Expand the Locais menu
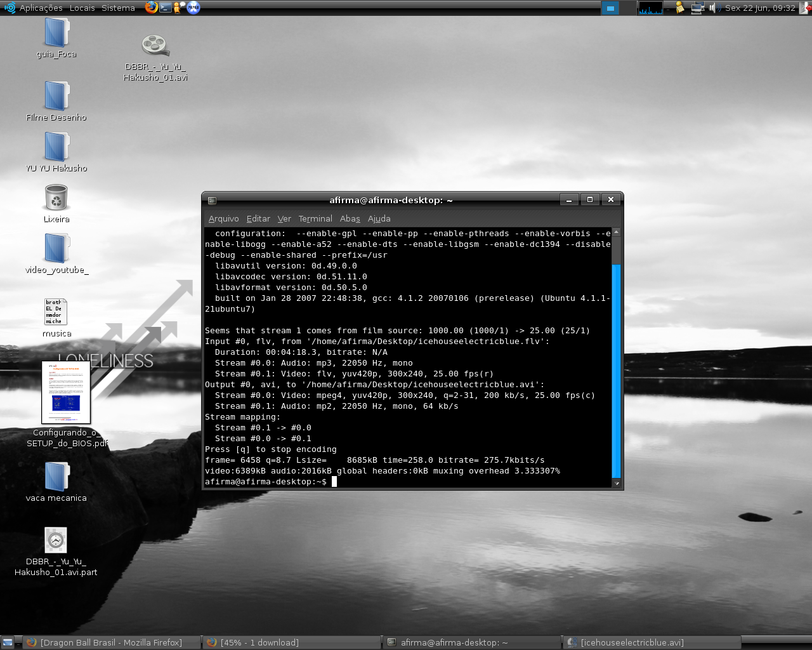Screen dimensions: 812x650 pyautogui.click(x=82, y=8)
